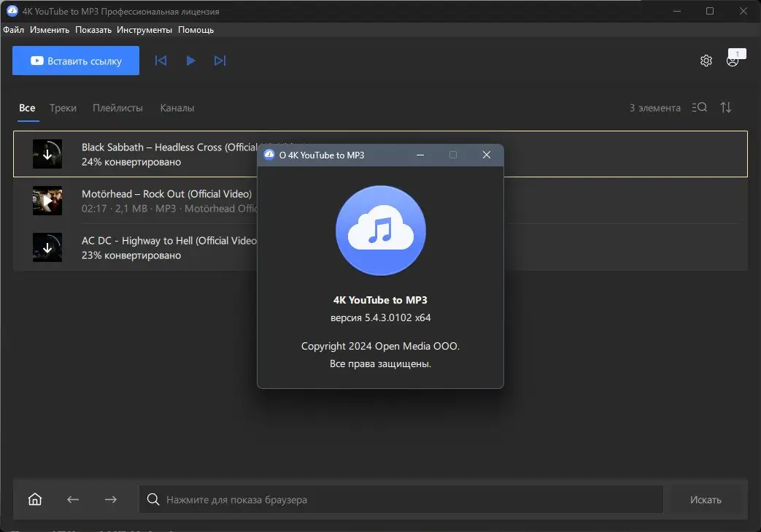Click the Вставить ссылку button
This screenshot has width=761, height=532.
pos(76,61)
